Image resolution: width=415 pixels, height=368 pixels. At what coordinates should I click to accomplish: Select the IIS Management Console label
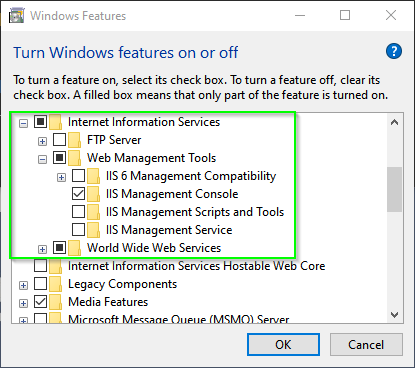(172, 194)
